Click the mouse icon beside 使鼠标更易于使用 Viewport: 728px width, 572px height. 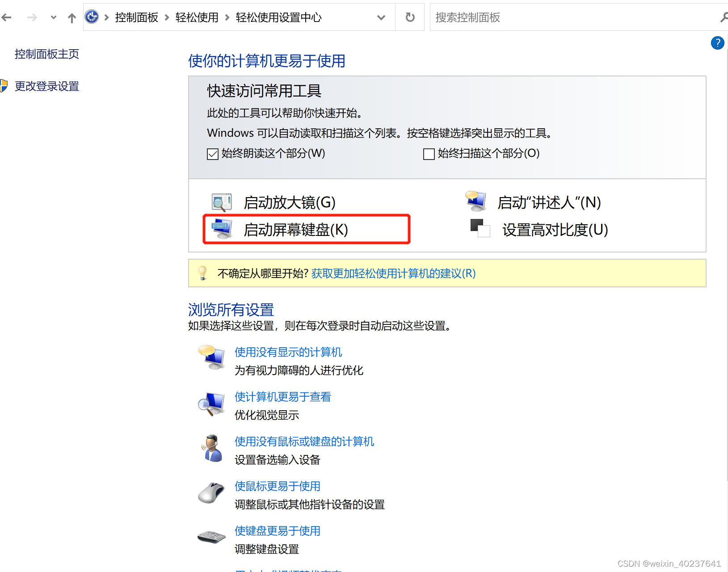click(212, 493)
